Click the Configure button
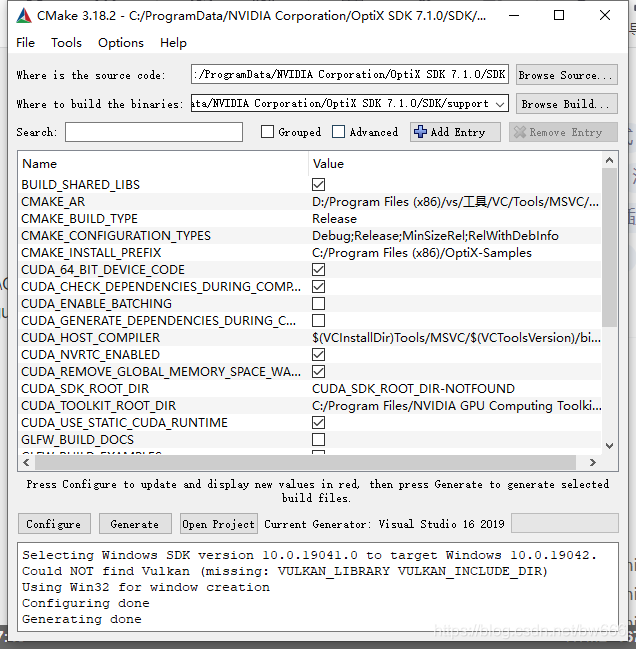636x649 pixels. click(x=54, y=524)
